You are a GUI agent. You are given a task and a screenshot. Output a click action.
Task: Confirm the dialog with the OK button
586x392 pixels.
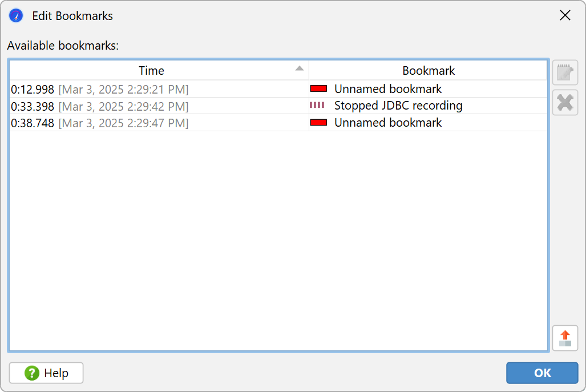click(x=542, y=373)
